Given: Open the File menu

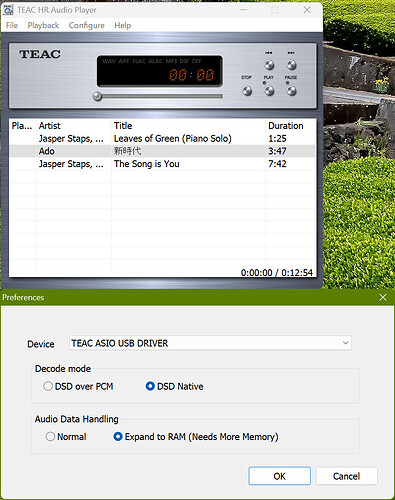Looking at the screenshot, I should (x=12, y=25).
